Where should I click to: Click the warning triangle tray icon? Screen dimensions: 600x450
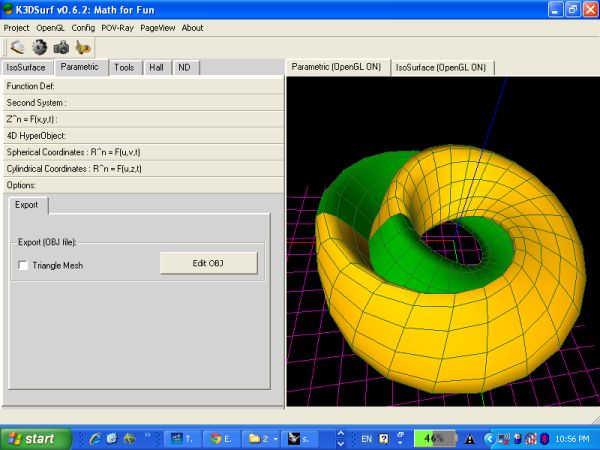470,439
